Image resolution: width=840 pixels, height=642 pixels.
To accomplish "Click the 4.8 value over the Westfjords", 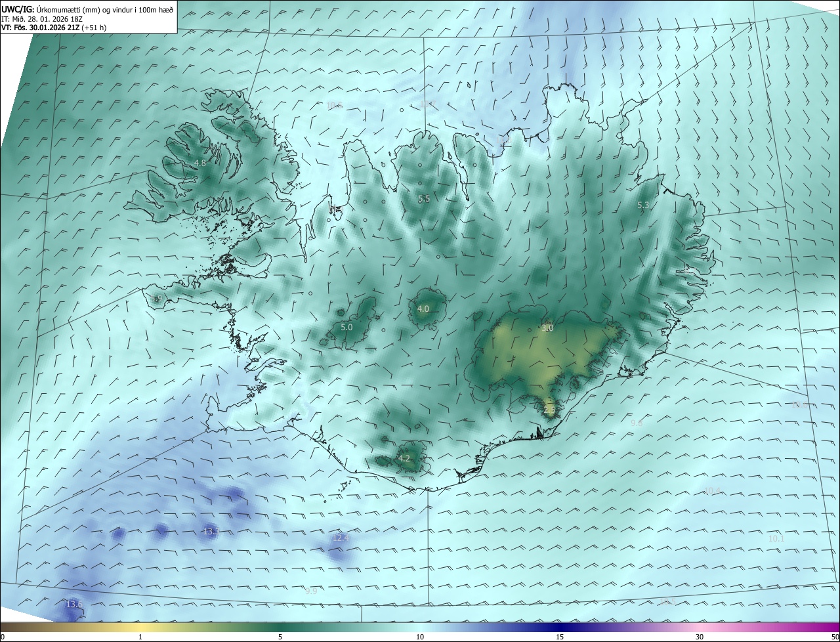I will pos(200,163).
